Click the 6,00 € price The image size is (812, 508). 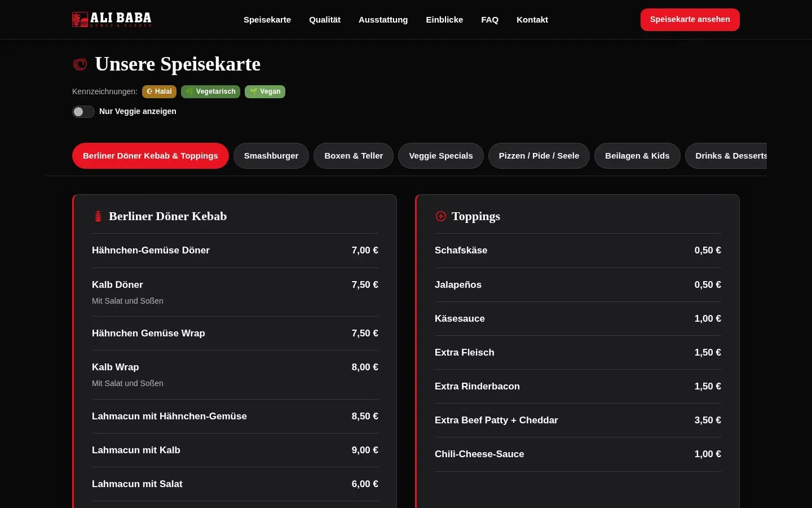pyautogui.click(x=365, y=484)
